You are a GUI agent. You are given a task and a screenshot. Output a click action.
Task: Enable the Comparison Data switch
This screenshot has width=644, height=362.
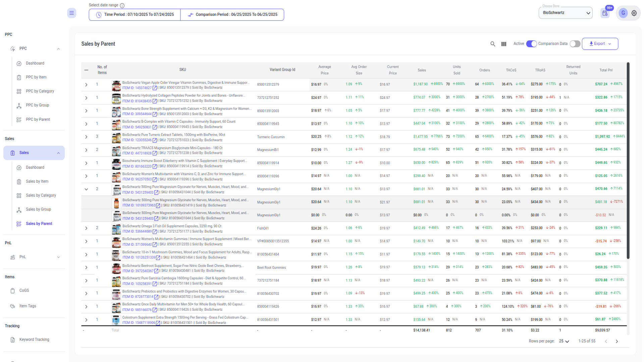(575, 44)
